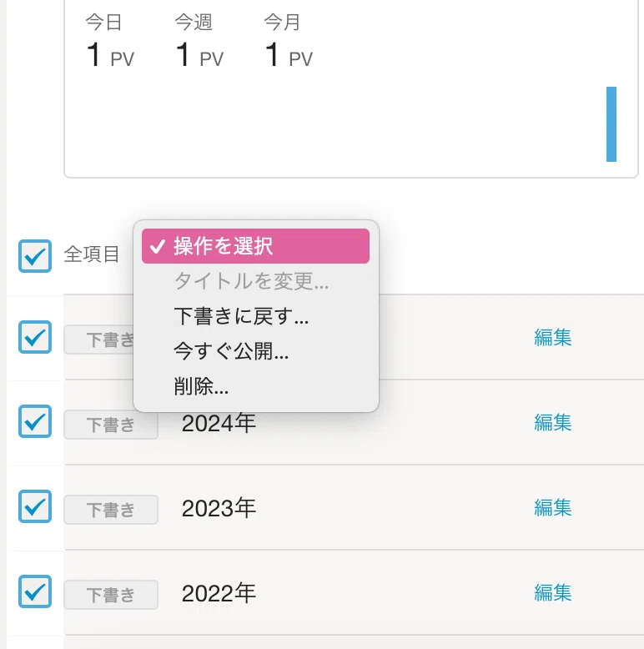Toggle checkbox on the first 下書き row
The height and width of the screenshot is (649, 644).
coord(35,337)
